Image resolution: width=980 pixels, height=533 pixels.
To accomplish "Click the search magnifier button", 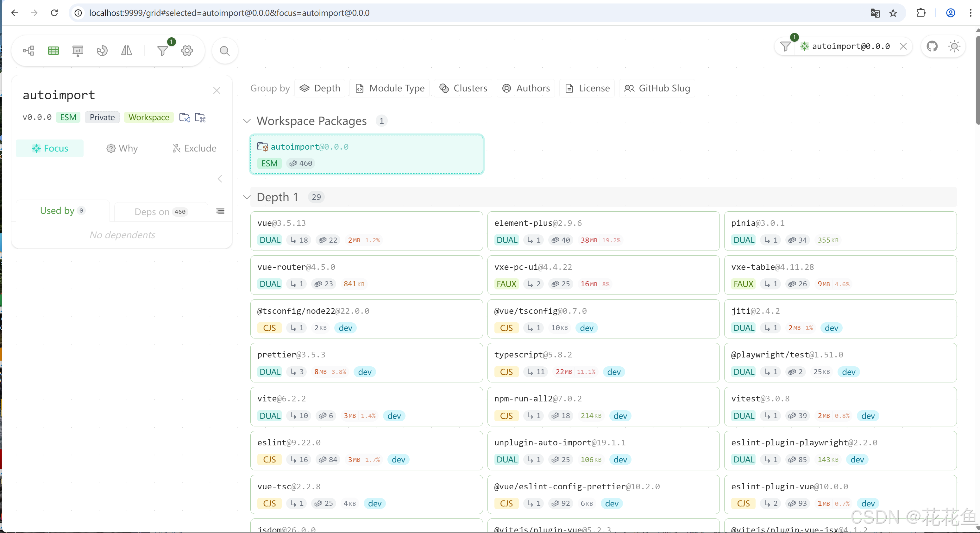I will [225, 51].
